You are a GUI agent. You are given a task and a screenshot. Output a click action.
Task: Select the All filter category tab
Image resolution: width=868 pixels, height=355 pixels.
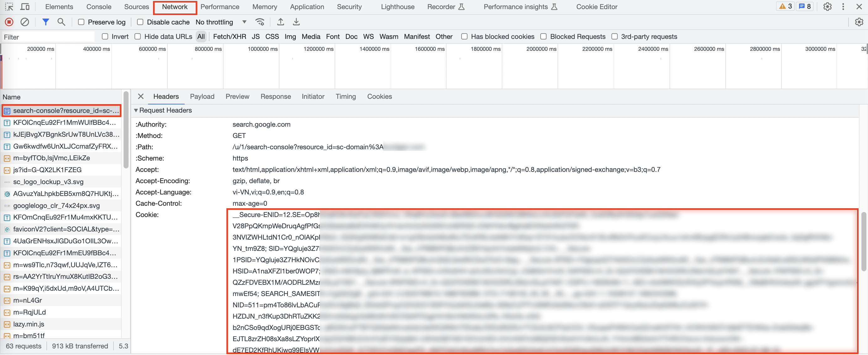pos(200,36)
